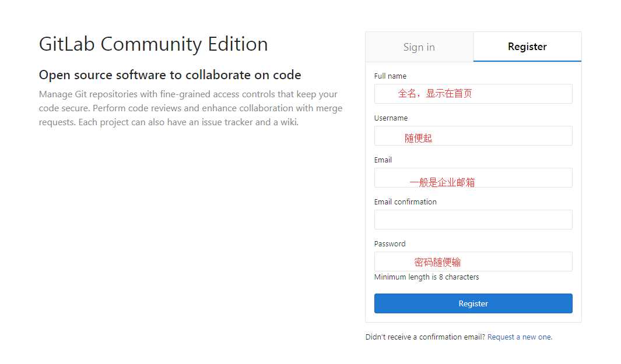This screenshot has height=364, width=621.
Task: Open the 'Request a new one' link
Action: (x=520, y=337)
